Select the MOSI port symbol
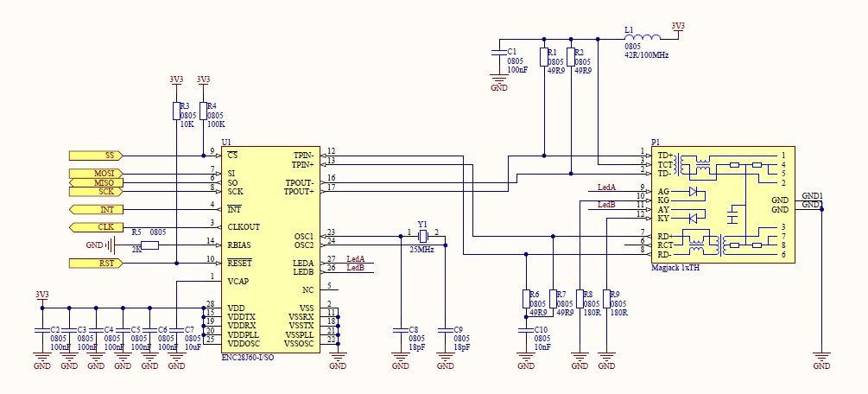This screenshot has width=868, height=394. pyautogui.click(x=96, y=174)
